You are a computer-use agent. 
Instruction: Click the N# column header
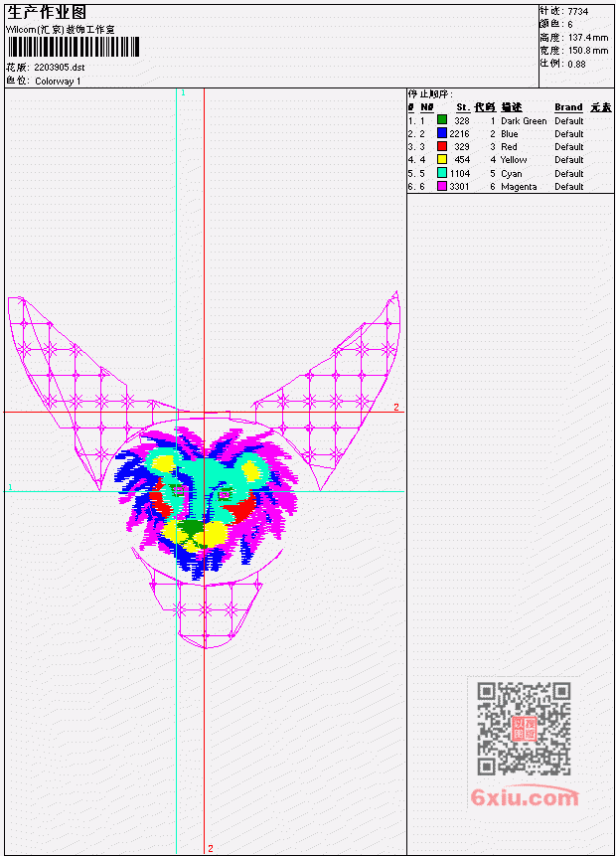tap(426, 107)
